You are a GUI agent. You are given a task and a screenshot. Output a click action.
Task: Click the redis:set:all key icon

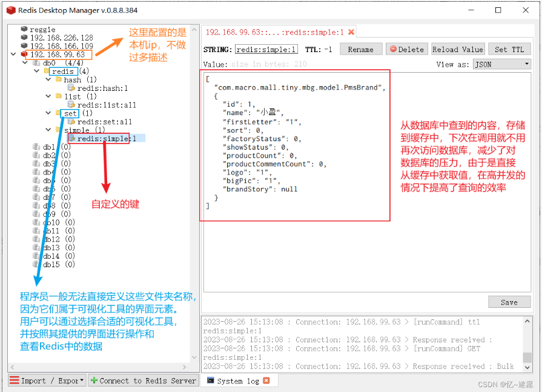coord(71,121)
